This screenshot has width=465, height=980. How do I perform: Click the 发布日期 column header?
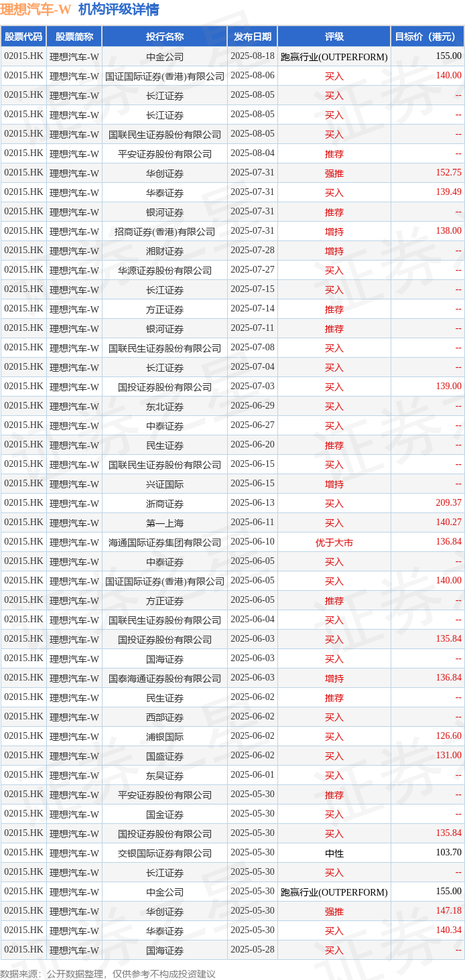(x=253, y=37)
